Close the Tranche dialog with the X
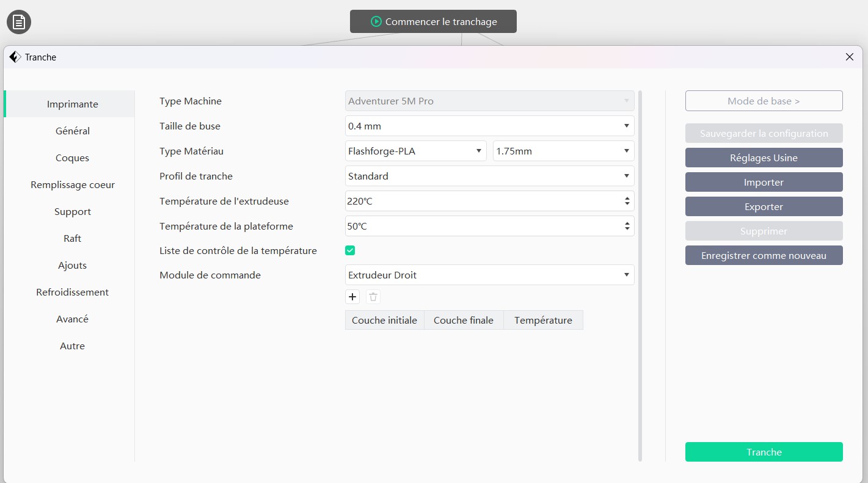Screen dimensions: 868x483 pos(850,57)
